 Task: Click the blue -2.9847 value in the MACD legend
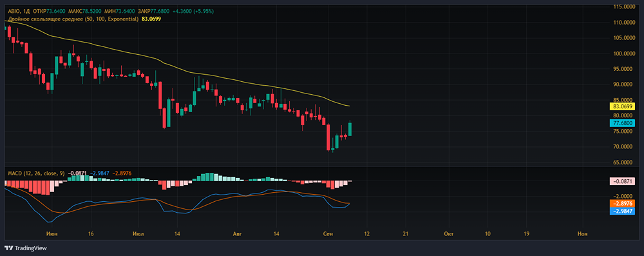[x=99, y=173]
